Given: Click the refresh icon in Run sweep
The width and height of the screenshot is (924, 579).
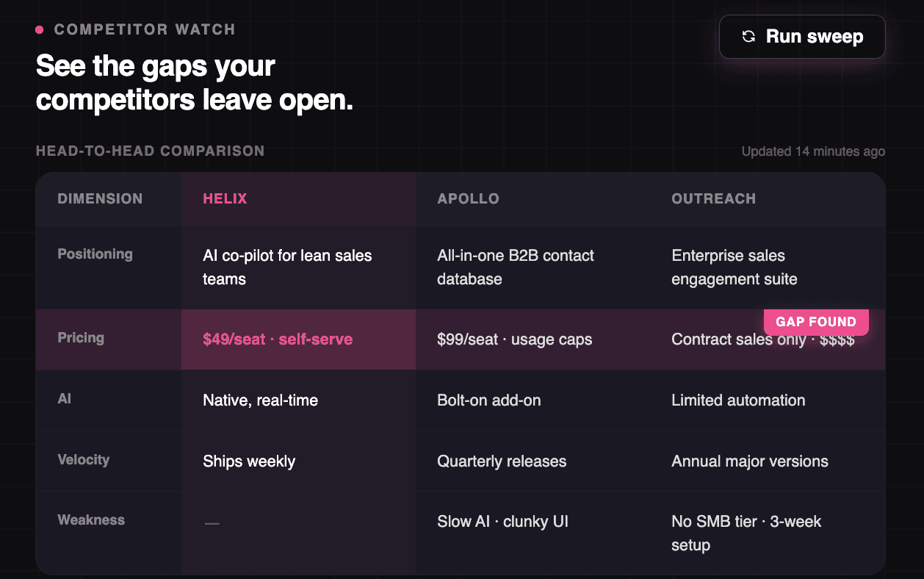Looking at the screenshot, I should (x=748, y=37).
